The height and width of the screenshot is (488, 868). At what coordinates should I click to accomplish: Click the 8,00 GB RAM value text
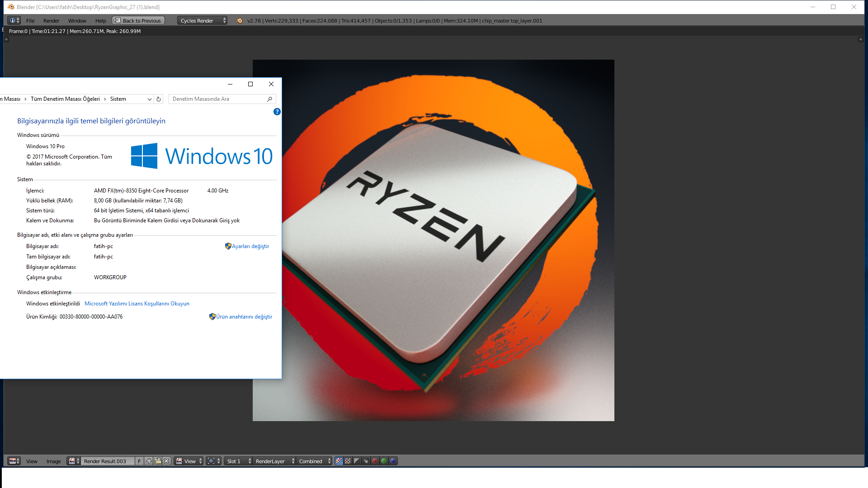click(x=138, y=201)
